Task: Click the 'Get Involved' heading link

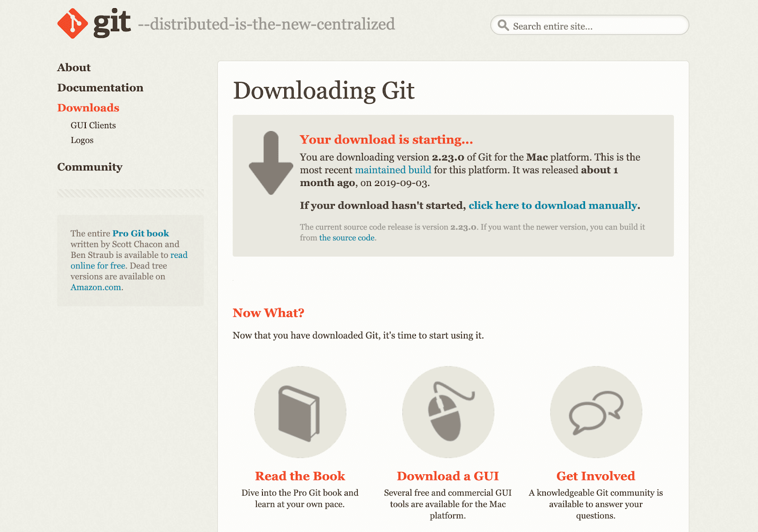Action: tap(596, 476)
